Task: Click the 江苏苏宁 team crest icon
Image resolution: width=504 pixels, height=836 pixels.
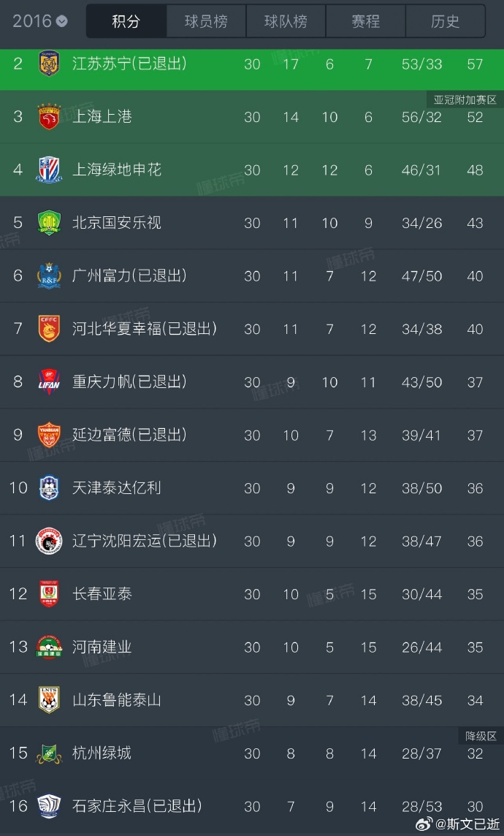Action: pyautogui.click(x=49, y=64)
